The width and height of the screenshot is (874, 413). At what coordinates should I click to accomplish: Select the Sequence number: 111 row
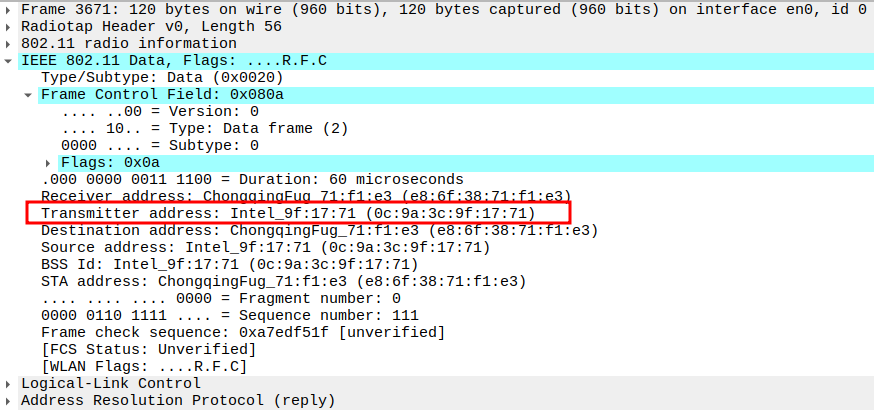pos(220,315)
